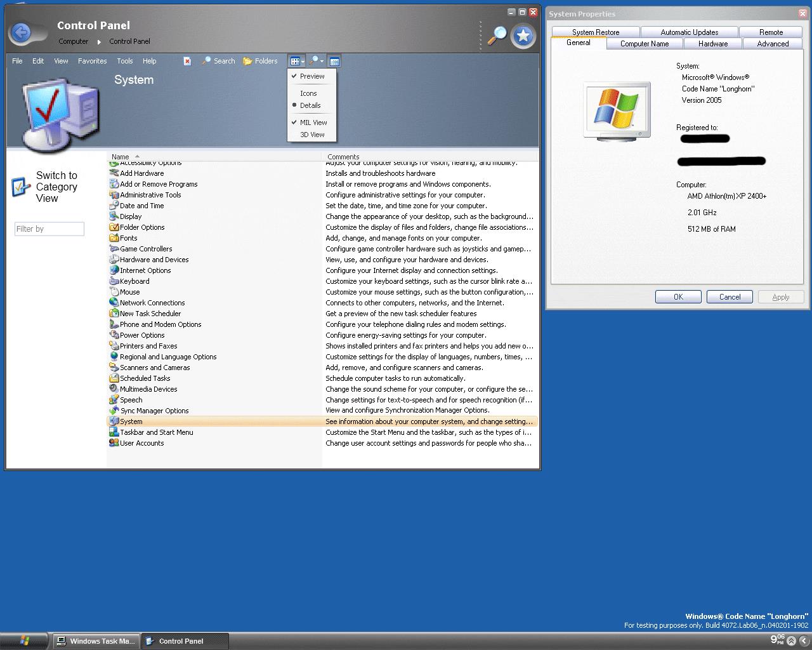This screenshot has width=812, height=650.
Task: Click the red X stop toolbar icon
Action: pos(187,61)
